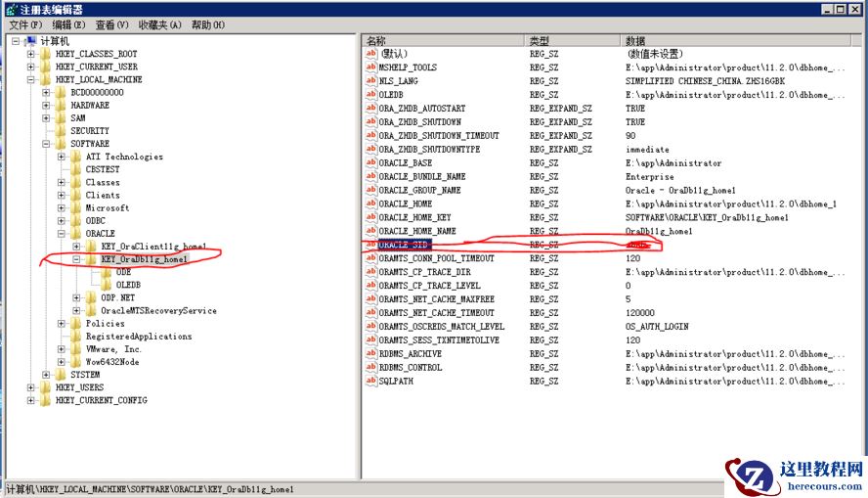Click the (默认) string value icon

coord(370,53)
